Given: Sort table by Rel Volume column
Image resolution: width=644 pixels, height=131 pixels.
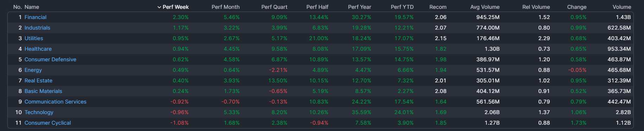Looking at the screenshot, I should [536, 7].
